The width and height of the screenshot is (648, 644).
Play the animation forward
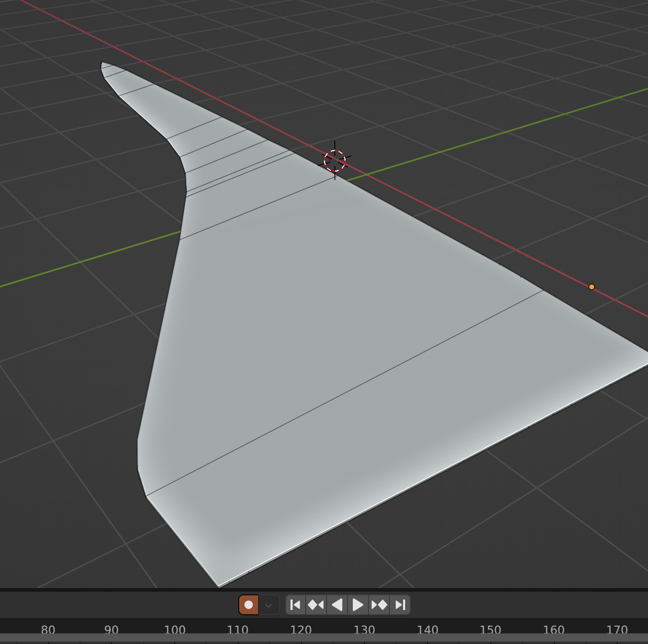click(358, 605)
